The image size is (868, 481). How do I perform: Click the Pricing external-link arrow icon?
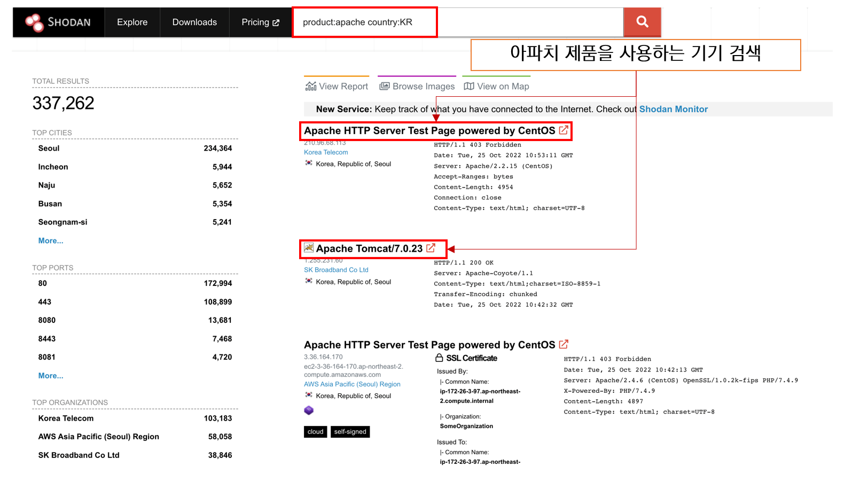click(x=276, y=22)
